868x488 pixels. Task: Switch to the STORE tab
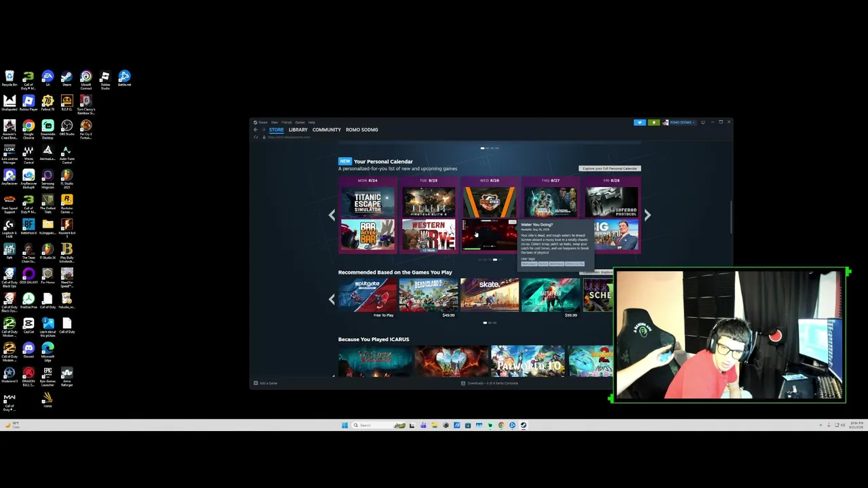pyautogui.click(x=276, y=129)
